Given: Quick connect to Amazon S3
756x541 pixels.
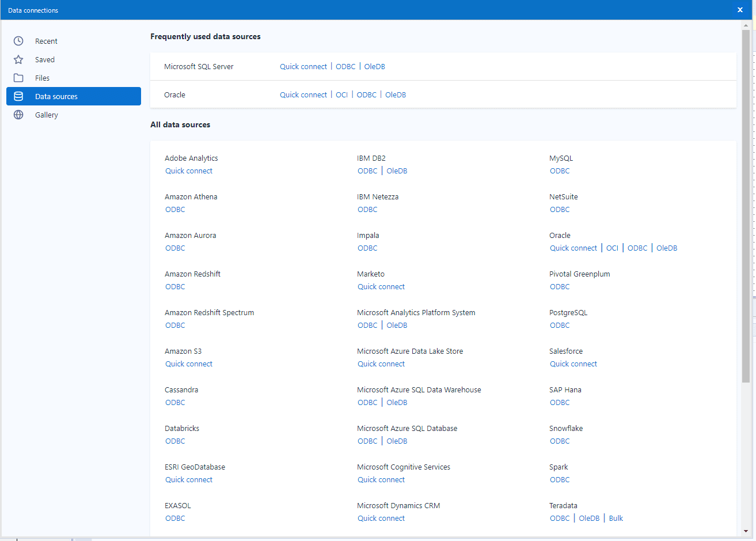Looking at the screenshot, I should tap(188, 364).
